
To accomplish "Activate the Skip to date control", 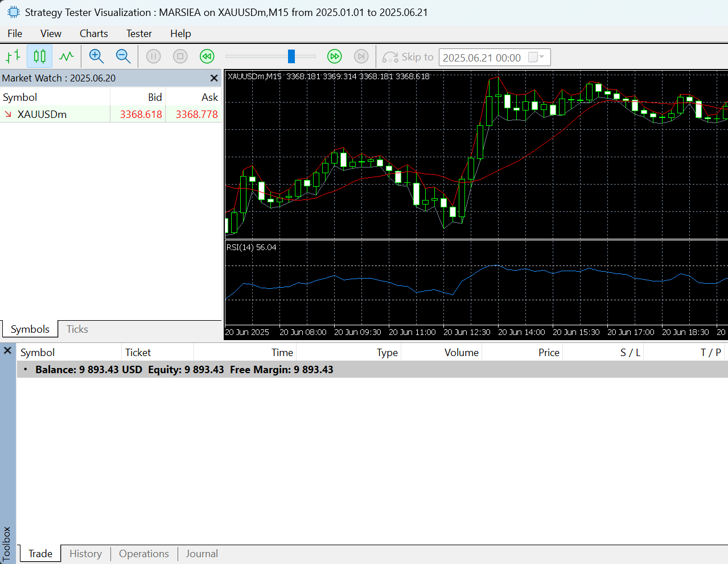I will pyautogui.click(x=408, y=57).
